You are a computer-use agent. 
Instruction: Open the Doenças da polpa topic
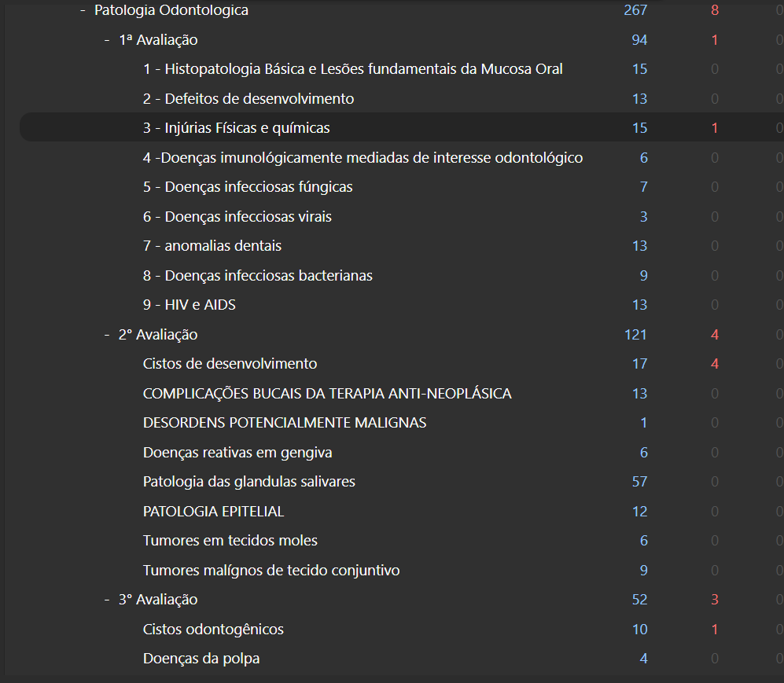[x=201, y=658]
